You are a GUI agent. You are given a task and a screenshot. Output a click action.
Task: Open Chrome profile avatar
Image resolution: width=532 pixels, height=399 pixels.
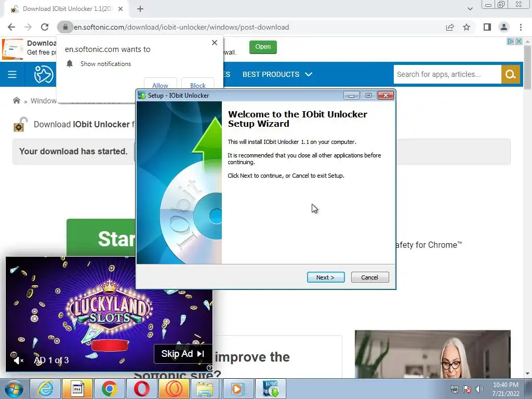tap(504, 27)
